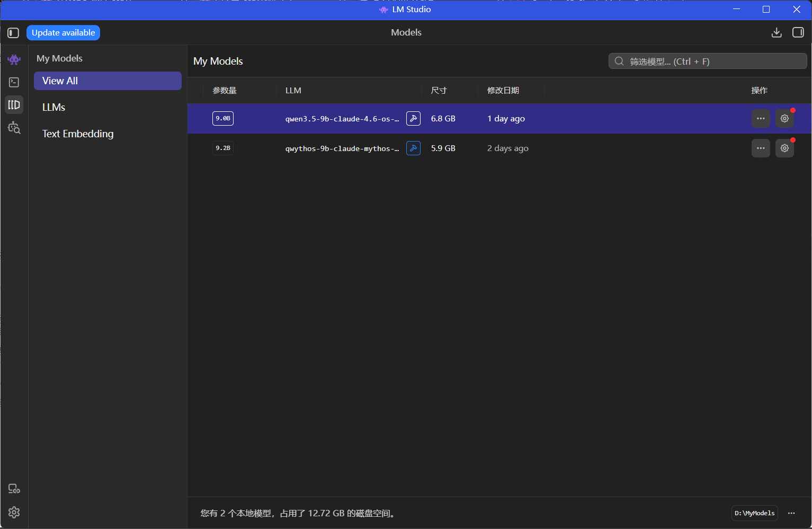
Task: Open settings gear for qwen3.5-9b model
Action: [x=784, y=118]
